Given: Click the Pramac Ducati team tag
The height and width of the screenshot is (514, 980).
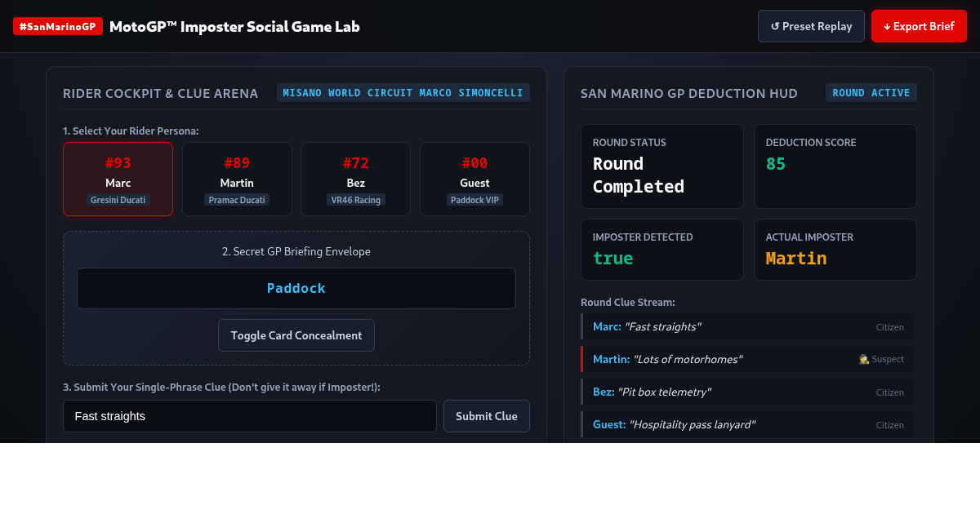Looking at the screenshot, I should pyautogui.click(x=237, y=200).
